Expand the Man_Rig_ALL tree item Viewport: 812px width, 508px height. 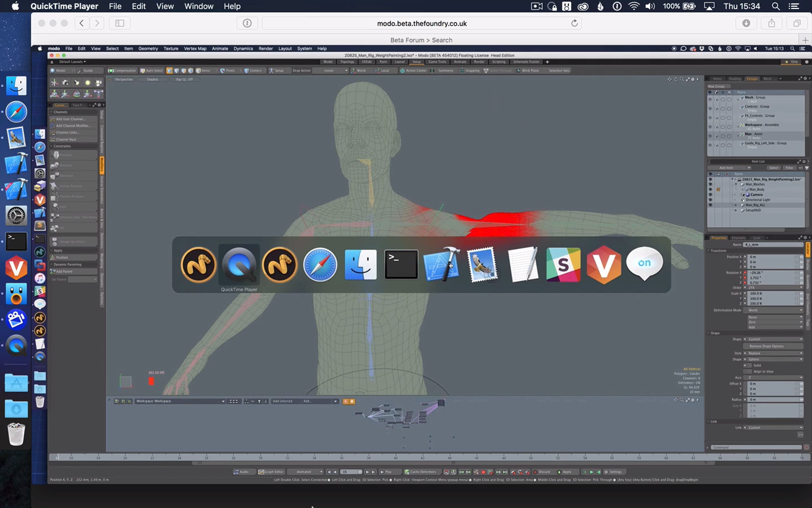point(736,205)
